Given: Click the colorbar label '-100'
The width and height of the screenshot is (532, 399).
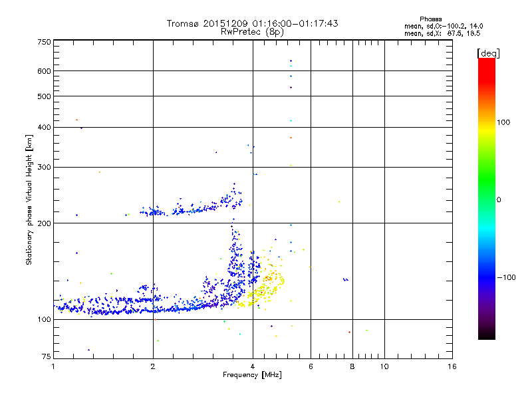Looking at the screenshot, I should [x=506, y=277].
